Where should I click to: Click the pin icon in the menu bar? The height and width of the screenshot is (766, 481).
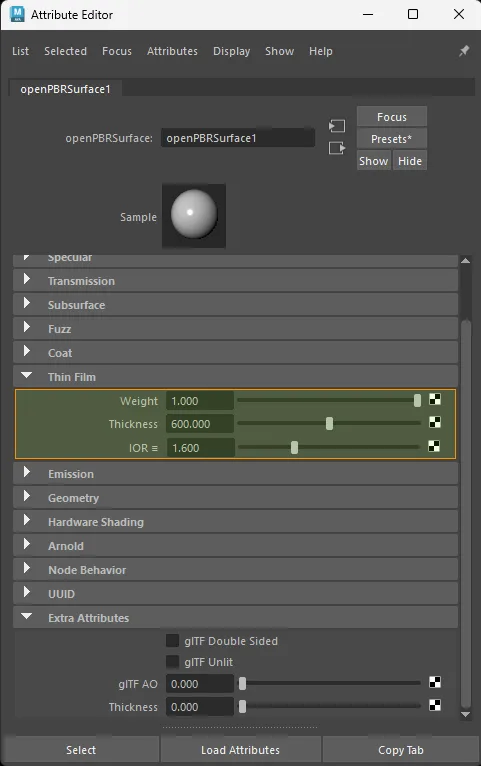click(x=464, y=51)
